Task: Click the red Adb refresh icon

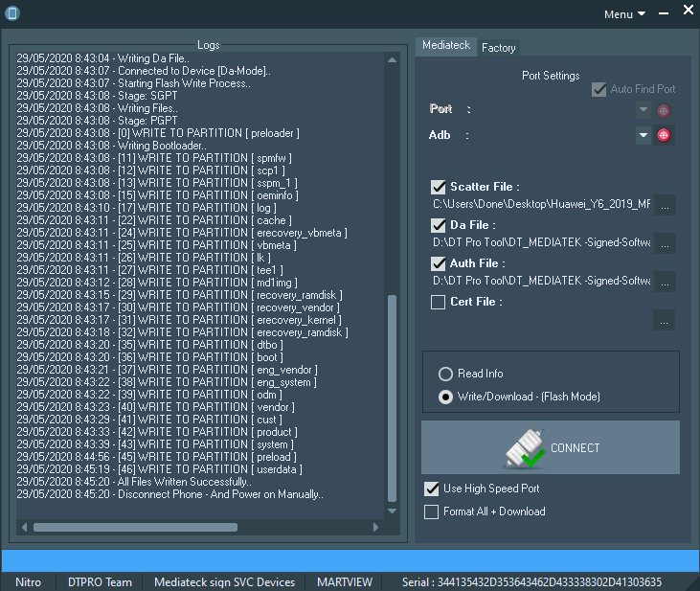Action: point(664,135)
